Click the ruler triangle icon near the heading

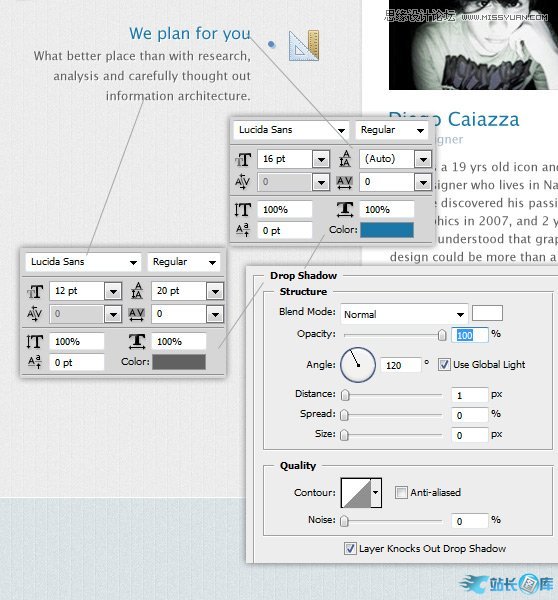tap(304, 45)
